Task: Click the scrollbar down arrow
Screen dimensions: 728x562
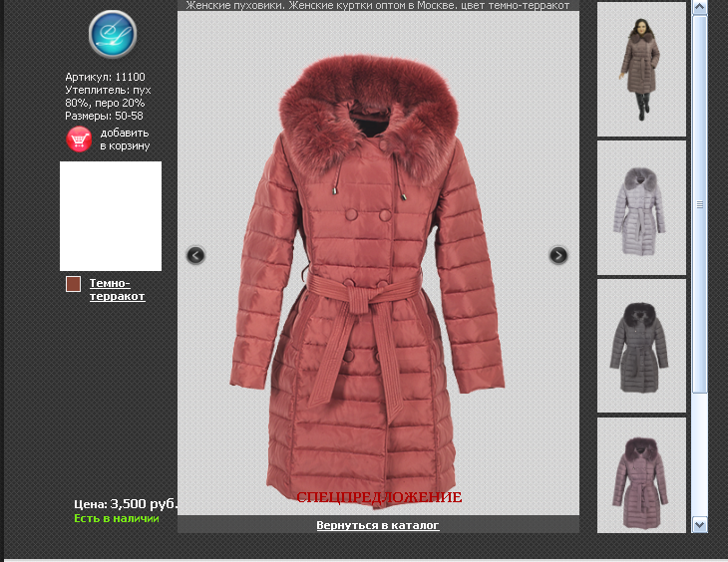Action: pyautogui.click(x=700, y=525)
